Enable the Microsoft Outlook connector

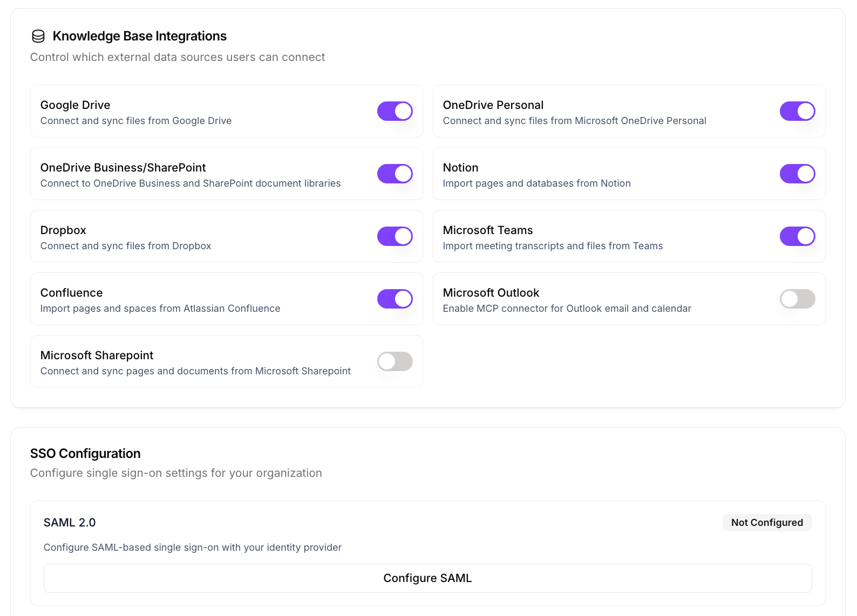point(797,299)
